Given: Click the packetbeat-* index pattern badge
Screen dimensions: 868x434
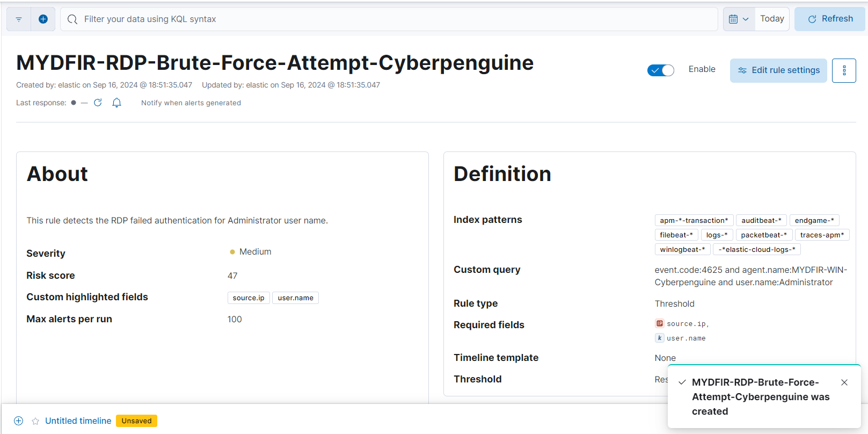Looking at the screenshot, I should [x=764, y=235].
